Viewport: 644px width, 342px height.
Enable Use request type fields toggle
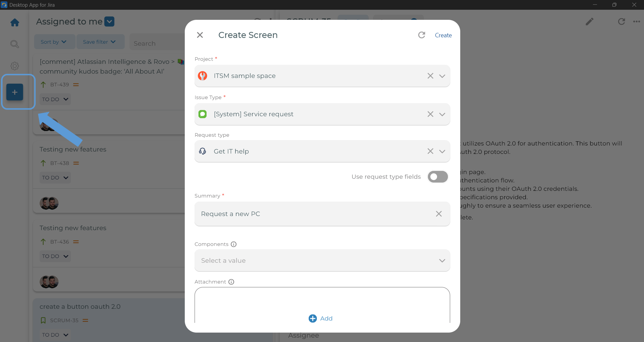[437, 177]
